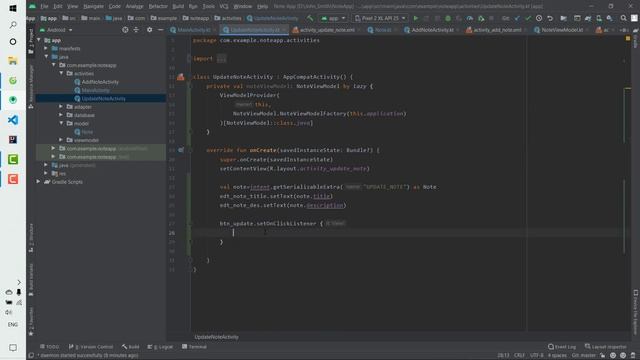The width and height of the screenshot is (640, 360).
Task: Expand the database package
Action: [x=61, y=115]
